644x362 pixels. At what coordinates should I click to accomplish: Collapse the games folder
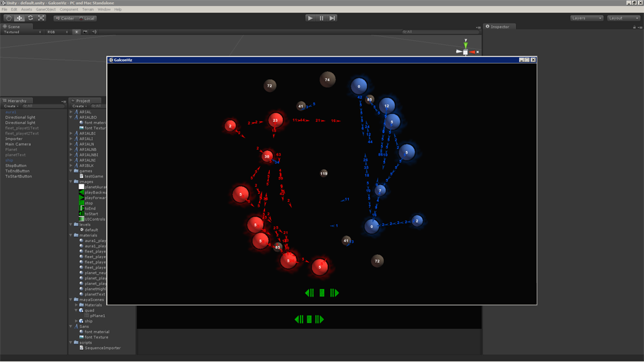pyautogui.click(x=71, y=171)
